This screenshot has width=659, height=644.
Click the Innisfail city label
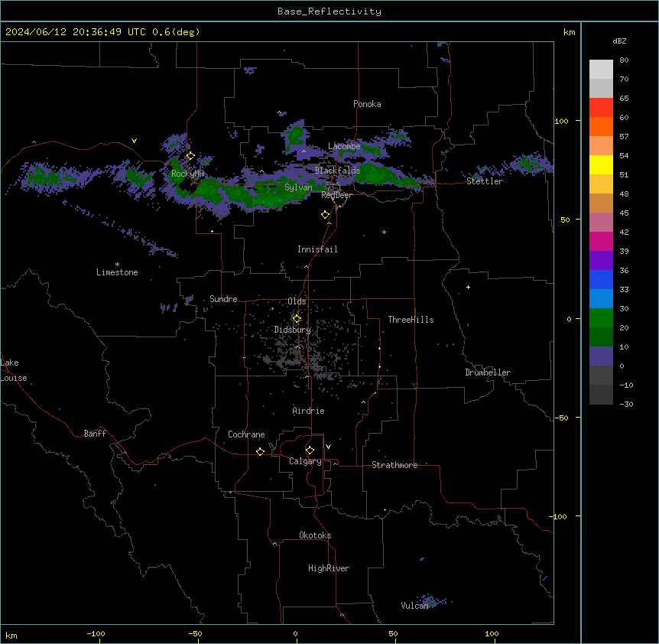coord(317,249)
